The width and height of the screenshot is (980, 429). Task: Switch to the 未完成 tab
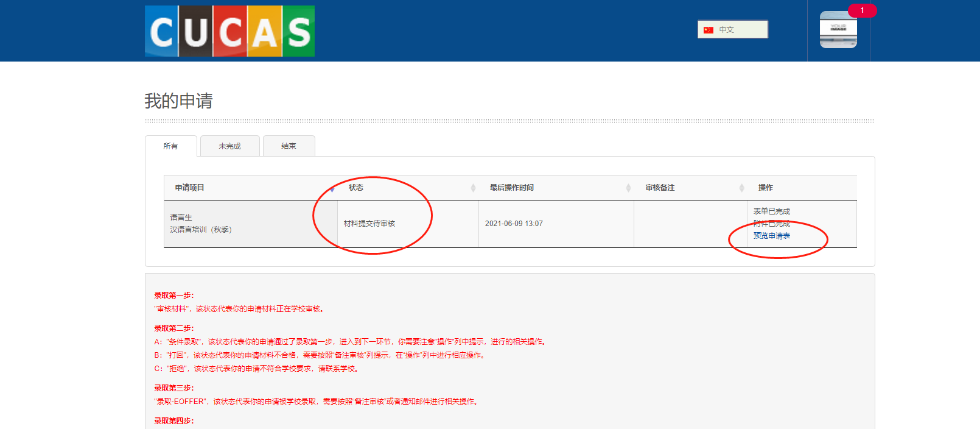pos(229,146)
